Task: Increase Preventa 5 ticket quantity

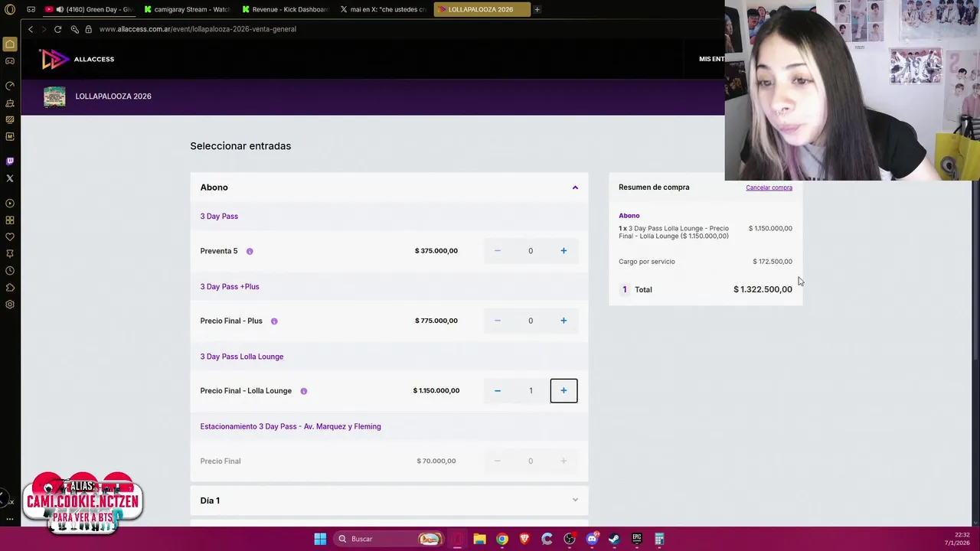Action: click(x=563, y=251)
